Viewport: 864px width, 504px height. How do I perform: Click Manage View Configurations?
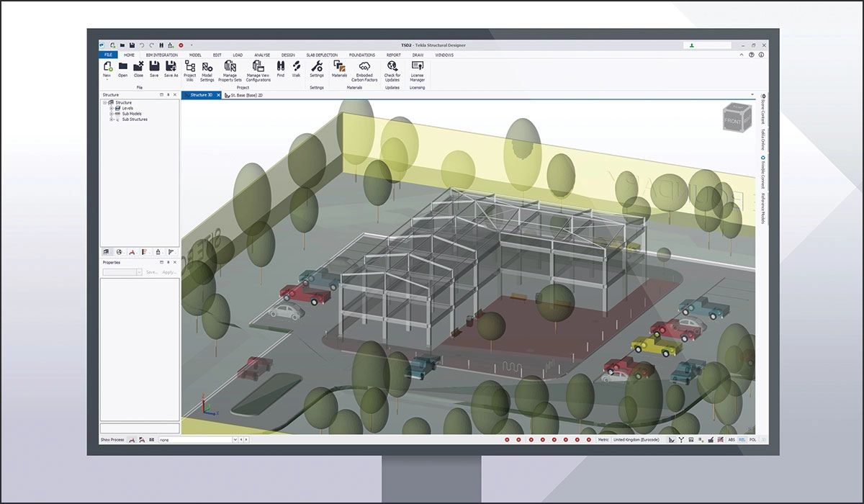(258, 68)
